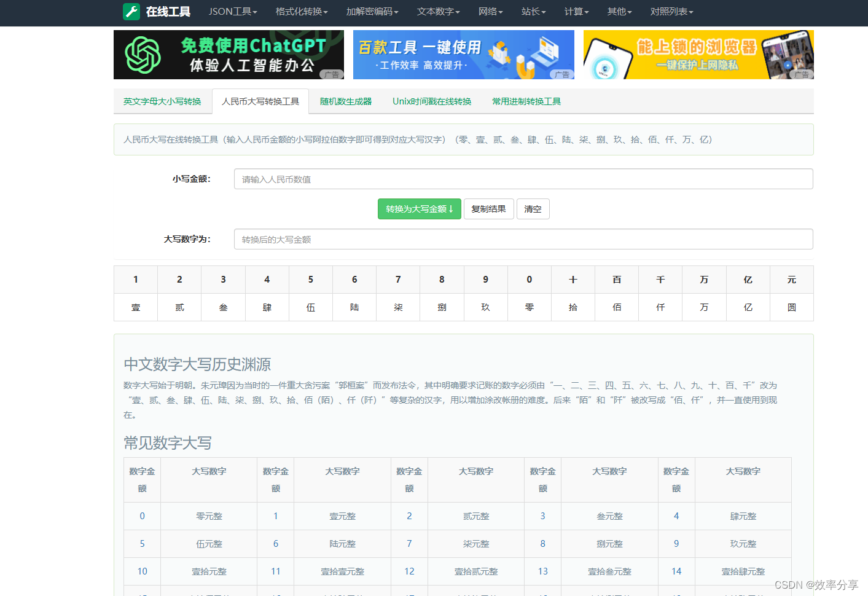Click the 壹拾元整 table cell
Image resolution: width=868 pixels, height=596 pixels.
coord(209,571)
